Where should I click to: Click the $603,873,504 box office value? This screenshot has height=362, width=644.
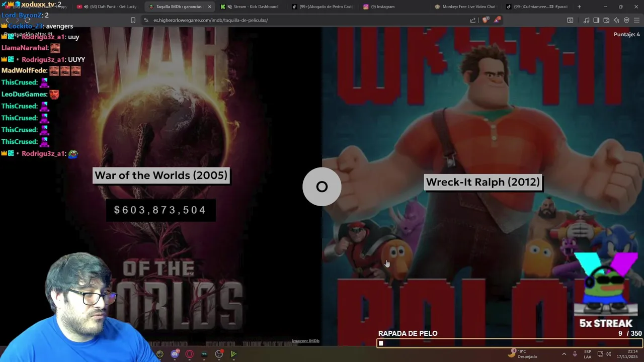coord(160,210)
